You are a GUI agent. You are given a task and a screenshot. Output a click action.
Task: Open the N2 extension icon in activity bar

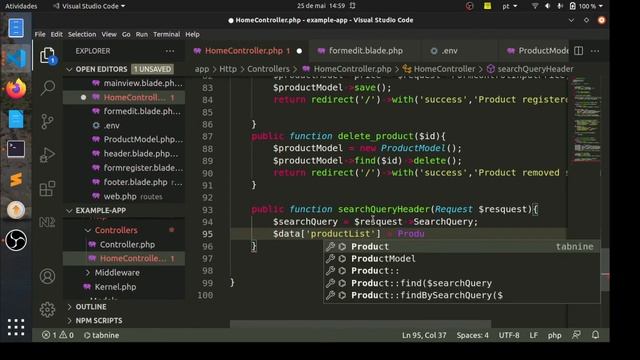tap(47, 222)
